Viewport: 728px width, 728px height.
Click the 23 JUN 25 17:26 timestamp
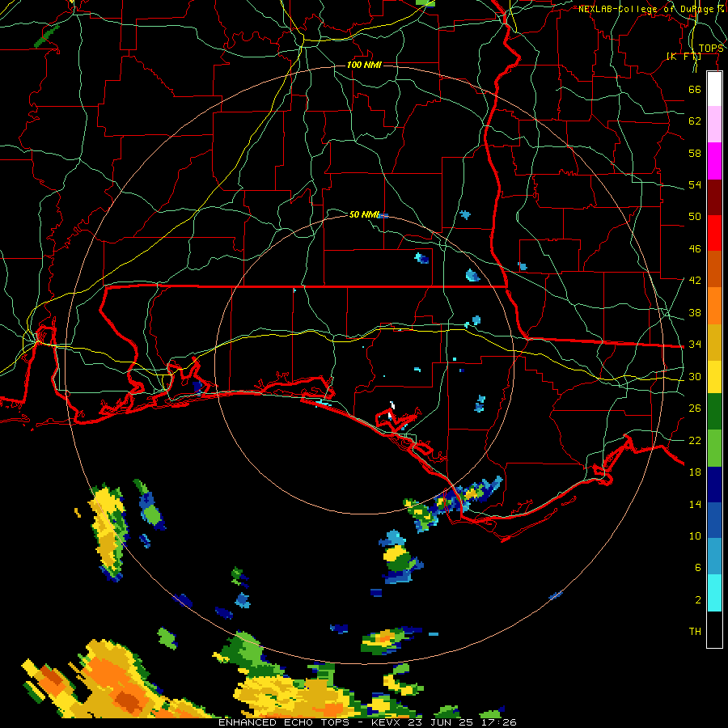pos(462,722)
